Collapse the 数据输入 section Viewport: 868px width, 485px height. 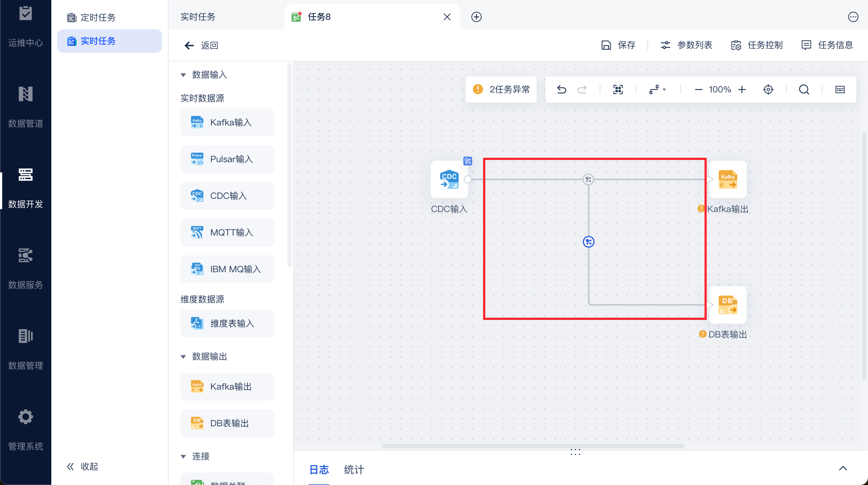tap(183, 75)
